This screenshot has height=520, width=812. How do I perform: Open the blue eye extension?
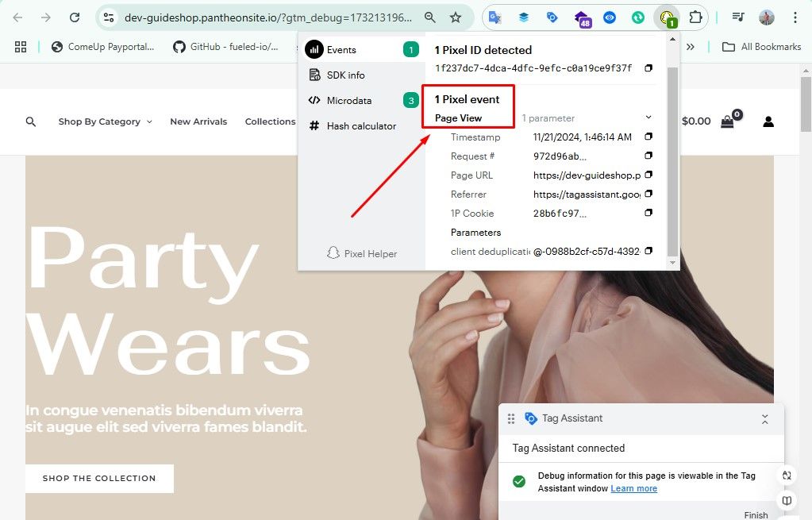click(x=610, y=17)
